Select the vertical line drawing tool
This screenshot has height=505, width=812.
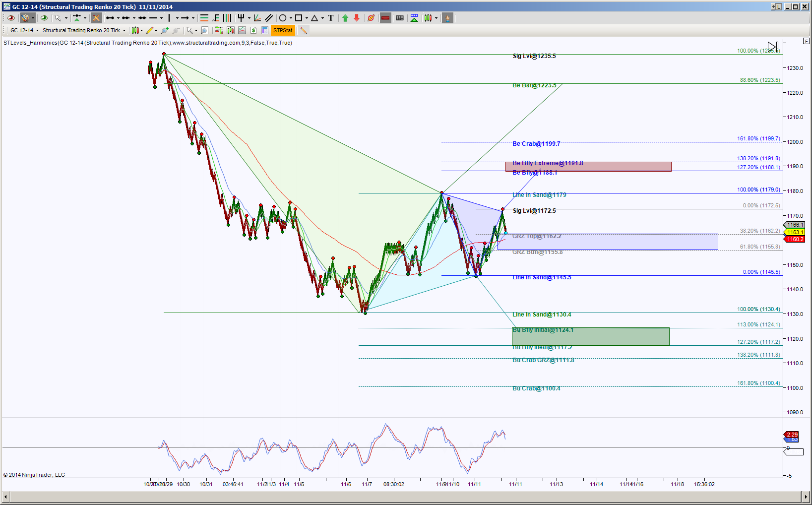pyautogui.click(x=169, y=18)
